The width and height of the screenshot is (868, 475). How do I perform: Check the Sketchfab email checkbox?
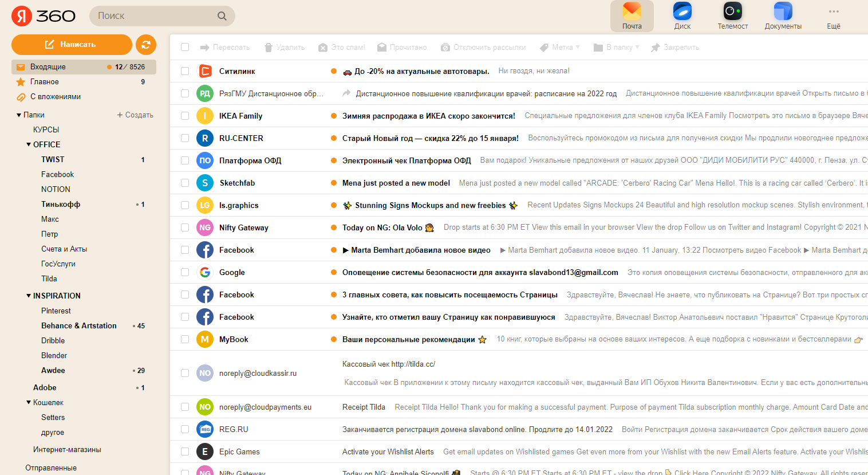pyautogui.click(x=185, y=183)
